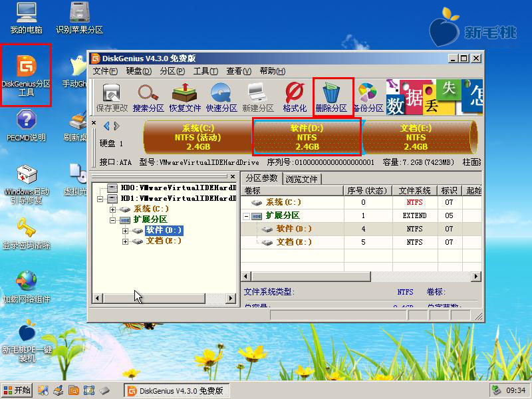Click the NTFS cell in 系统(C:) row
The image size is (532, 399).
(x=414, y=202)
